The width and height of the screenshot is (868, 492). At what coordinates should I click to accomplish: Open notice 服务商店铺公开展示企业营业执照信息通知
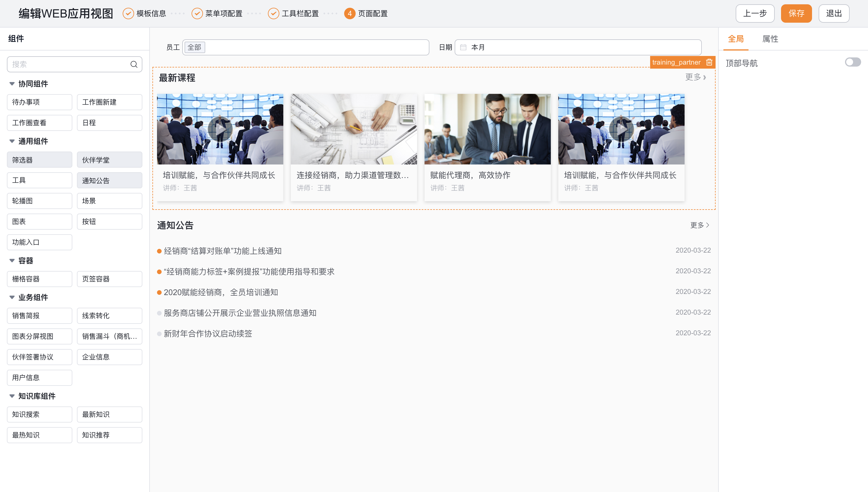click(x=240, y=313)
